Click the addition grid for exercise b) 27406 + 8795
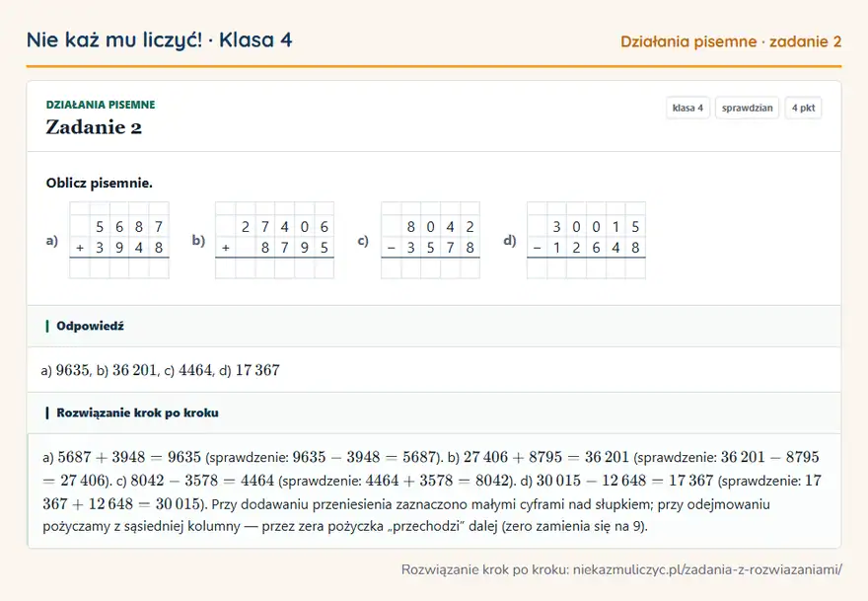This screenshot has height=601, width=868. click(x=274, y=240)
